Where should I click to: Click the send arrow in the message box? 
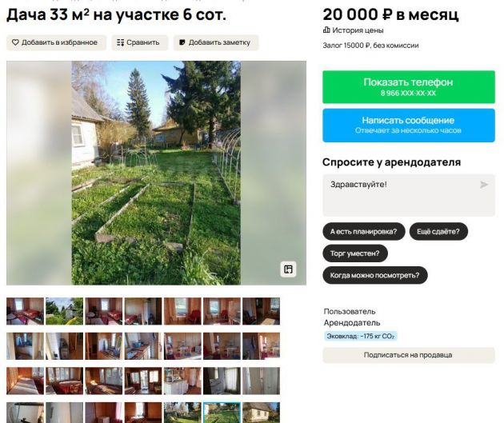tap(484, 185)
